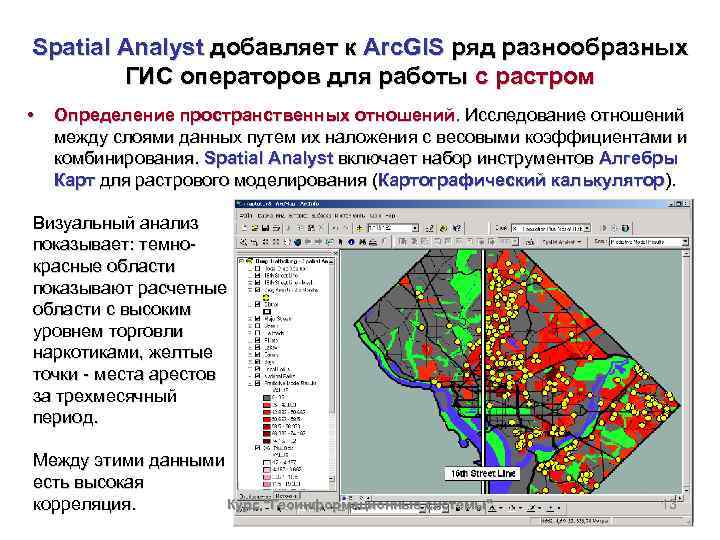
Task: Open the Help menu
Action: click(391, 215)
